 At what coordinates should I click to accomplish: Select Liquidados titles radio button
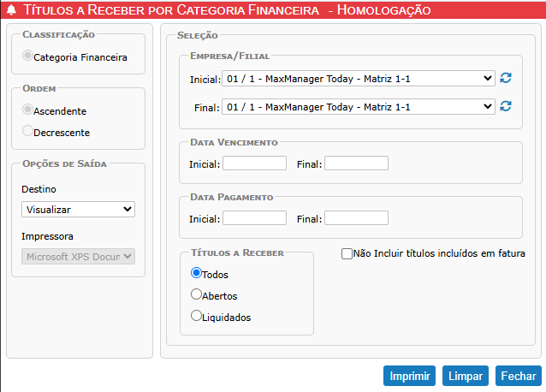(196, 316)
